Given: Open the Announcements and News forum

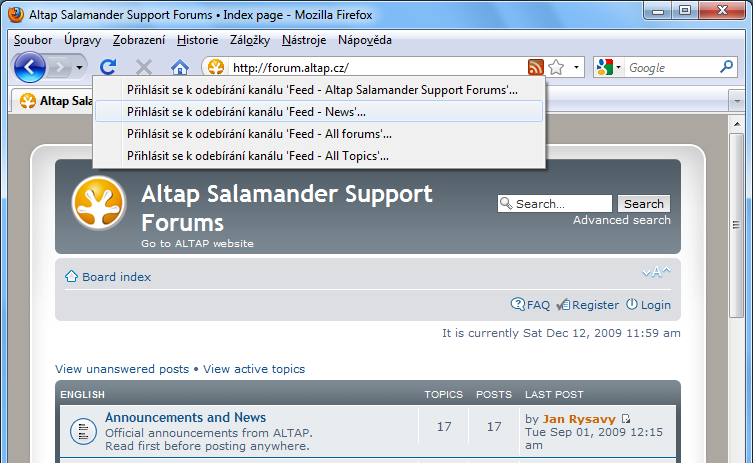Looking at the screenshot, I should 185,417.
